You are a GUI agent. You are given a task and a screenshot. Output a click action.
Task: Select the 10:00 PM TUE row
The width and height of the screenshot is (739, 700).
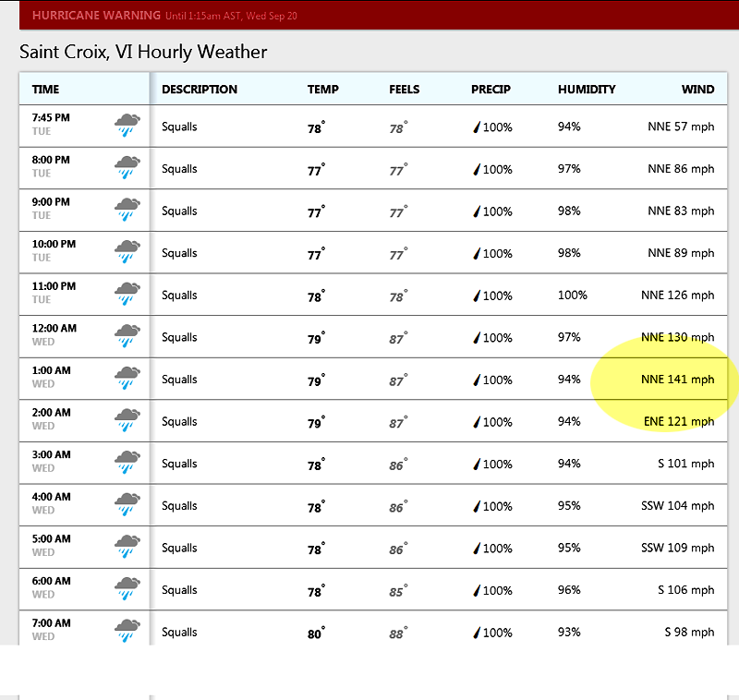click(373, 252)
